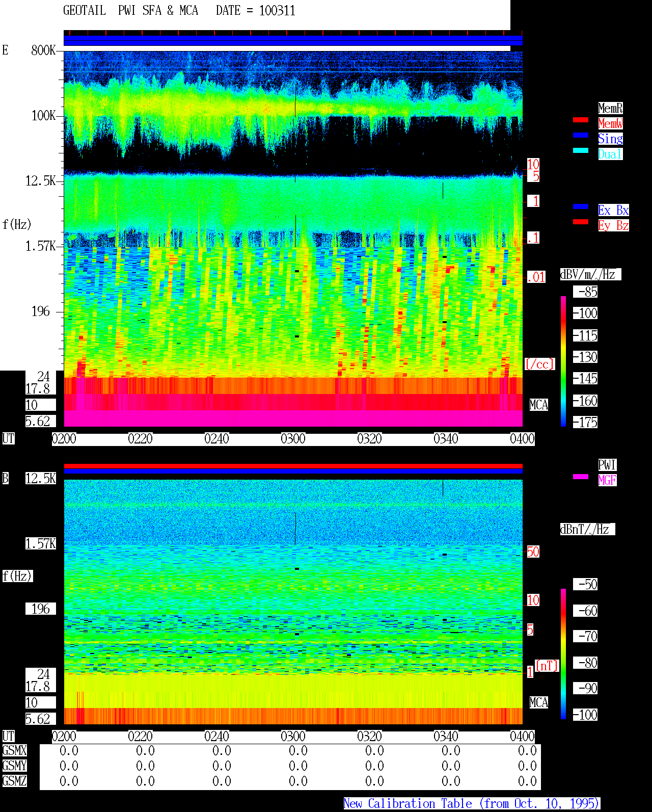Screen dimensions: 652x812
Task: Click the upper MCA label
Action: (x=538, y=405)
